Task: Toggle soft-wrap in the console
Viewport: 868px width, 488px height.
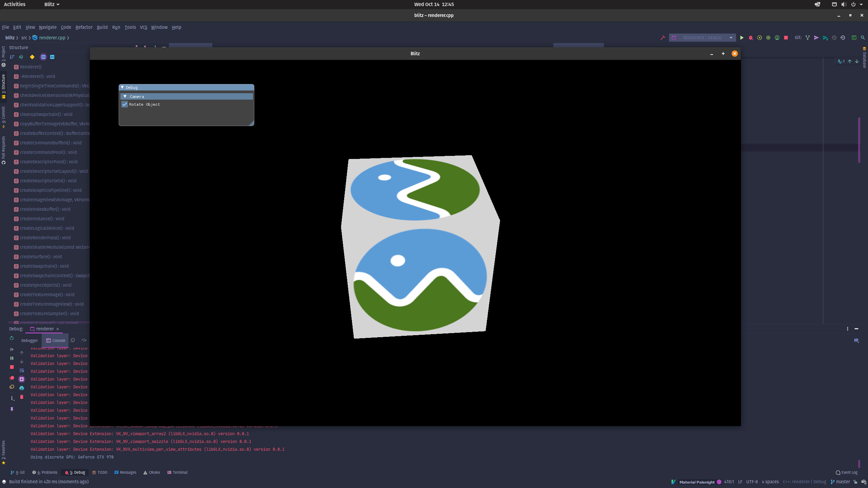Action: [22, 370]
